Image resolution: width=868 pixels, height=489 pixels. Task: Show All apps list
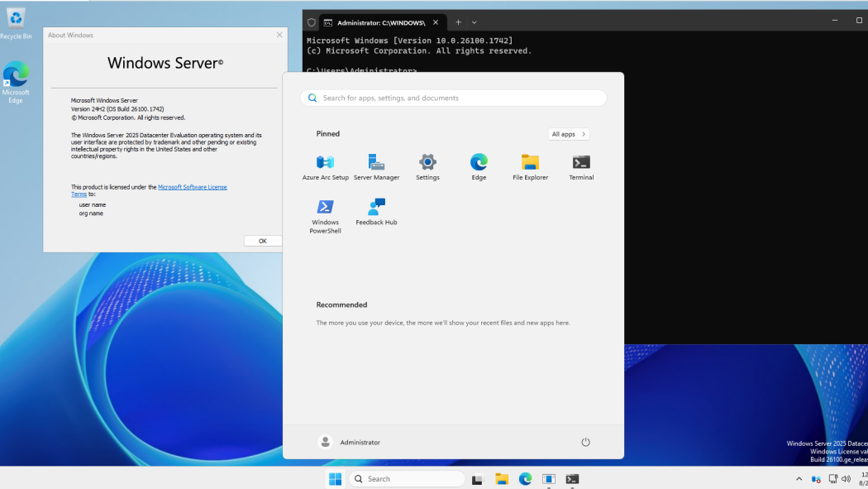pos(569,134)
